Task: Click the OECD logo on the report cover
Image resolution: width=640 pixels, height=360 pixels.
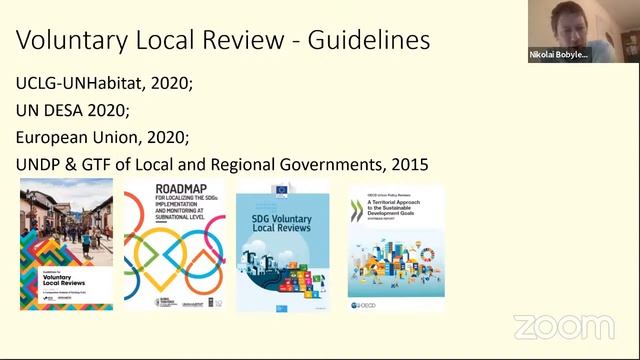Action: click(363, 305)
